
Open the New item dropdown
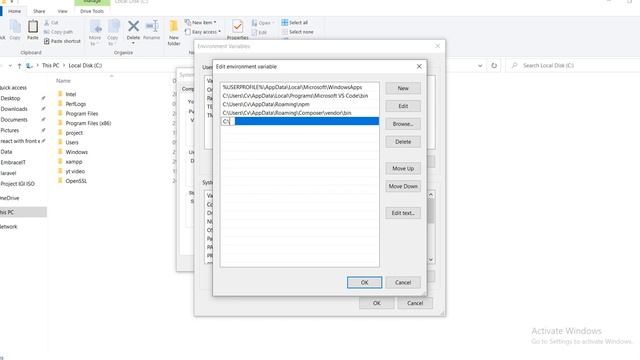[x=200, y=22]
